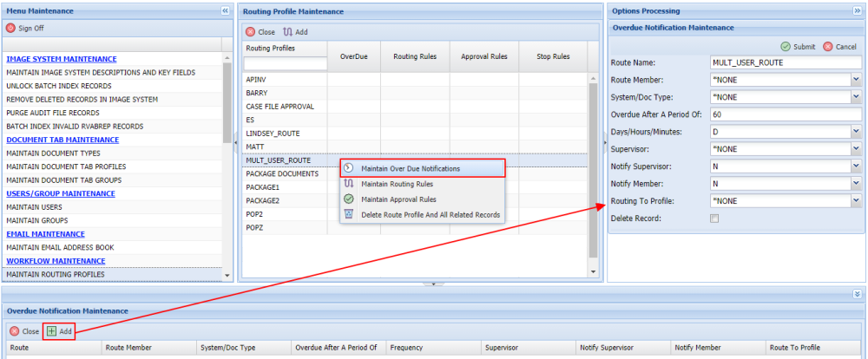The height and width of the screenshot is (359, 868).
Task: Select the MULT_USER_ROUTE profile row
Action: [415, 160]
